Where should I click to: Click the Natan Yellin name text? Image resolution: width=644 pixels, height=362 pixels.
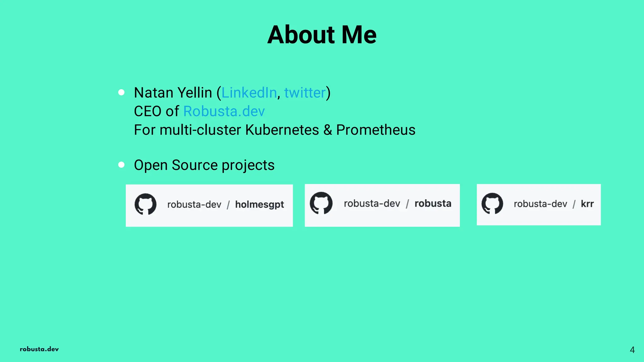[173, 93]
